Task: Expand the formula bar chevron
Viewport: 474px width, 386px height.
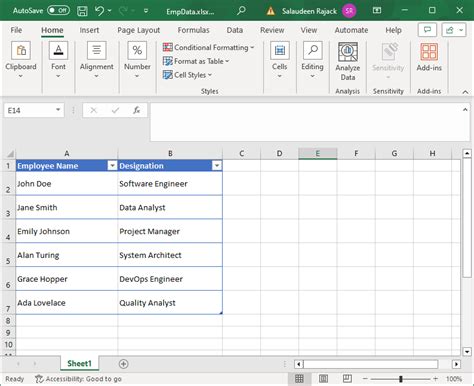Action: tap(465, 109)
